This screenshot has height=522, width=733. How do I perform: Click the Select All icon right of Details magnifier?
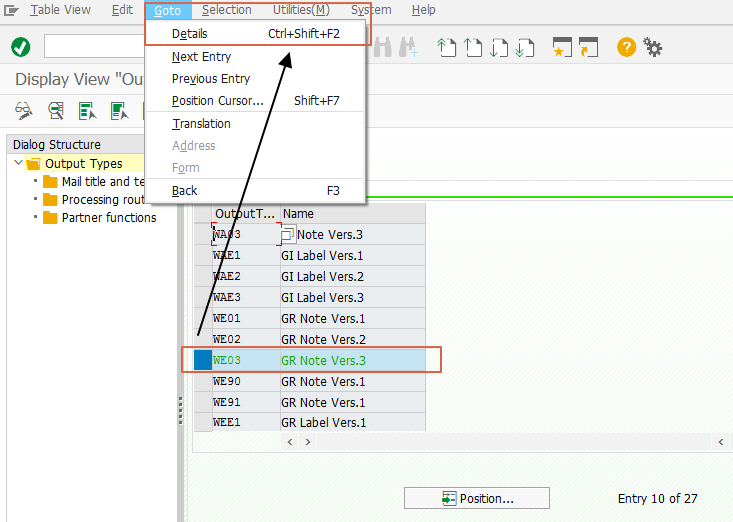(87, 111)
